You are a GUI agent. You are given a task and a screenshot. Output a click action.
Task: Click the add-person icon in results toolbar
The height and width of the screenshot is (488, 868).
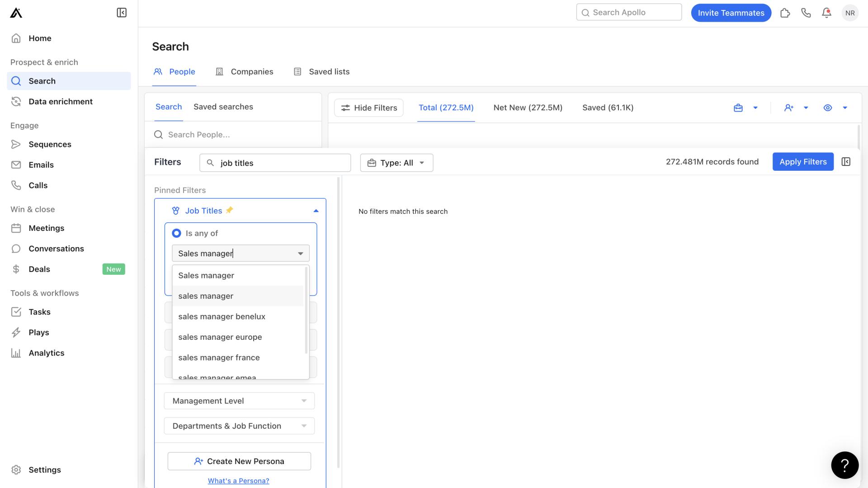pyautogui.click(x=789, y=108)
